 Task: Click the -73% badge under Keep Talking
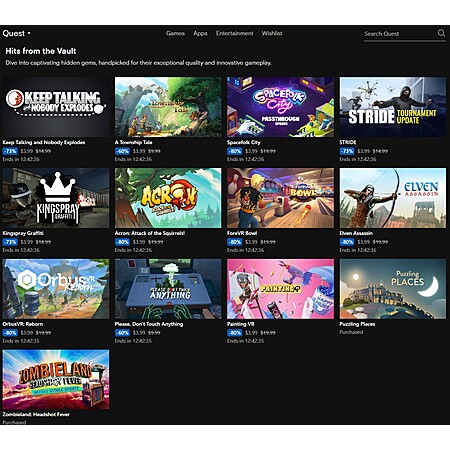point(10,151)
